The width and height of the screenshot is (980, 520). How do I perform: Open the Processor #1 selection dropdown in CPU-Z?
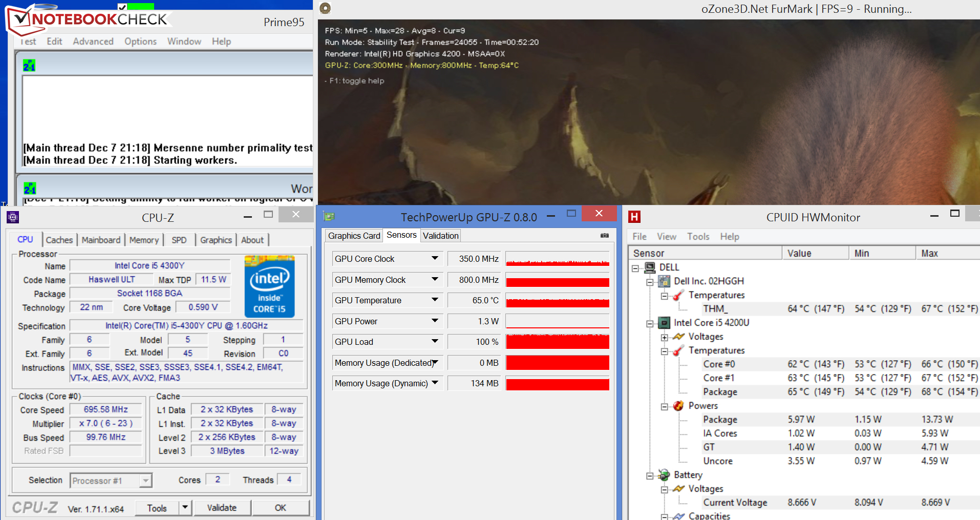(146, 481)
